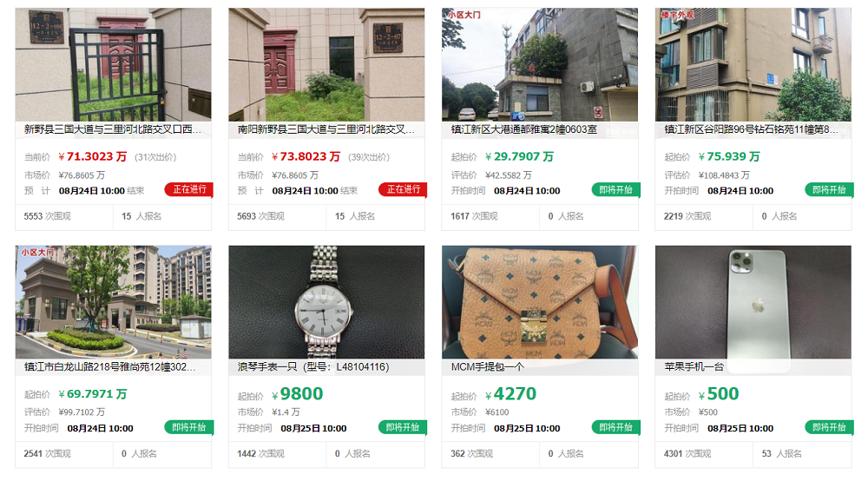Open listing title 苹果手机一台
The height and width of the screenshot is (481, 868).
coord(694,367)
